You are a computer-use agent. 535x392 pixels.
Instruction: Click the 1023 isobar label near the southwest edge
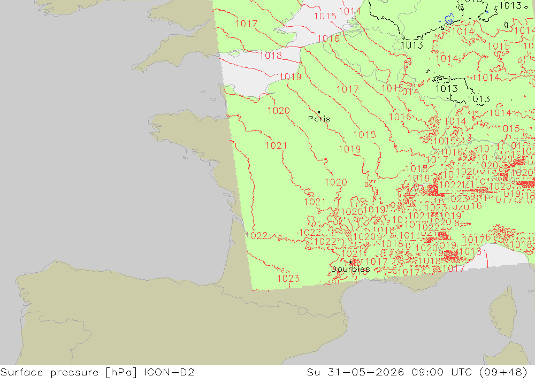288,279
